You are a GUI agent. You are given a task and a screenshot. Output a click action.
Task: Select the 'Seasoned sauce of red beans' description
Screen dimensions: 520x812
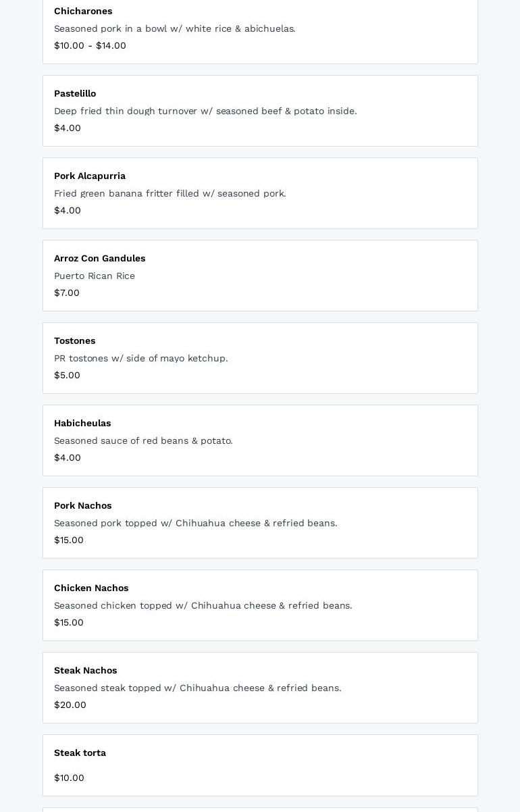143,441
